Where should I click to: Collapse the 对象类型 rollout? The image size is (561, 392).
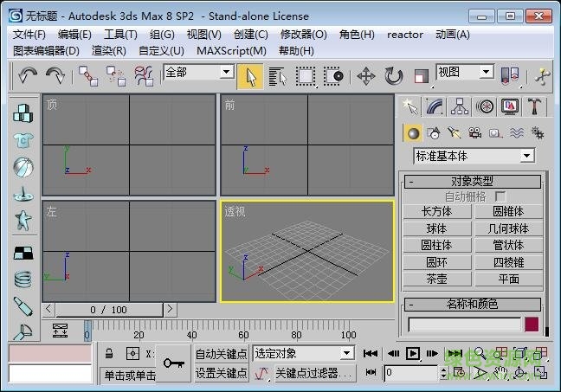click(x=473, y=182)
